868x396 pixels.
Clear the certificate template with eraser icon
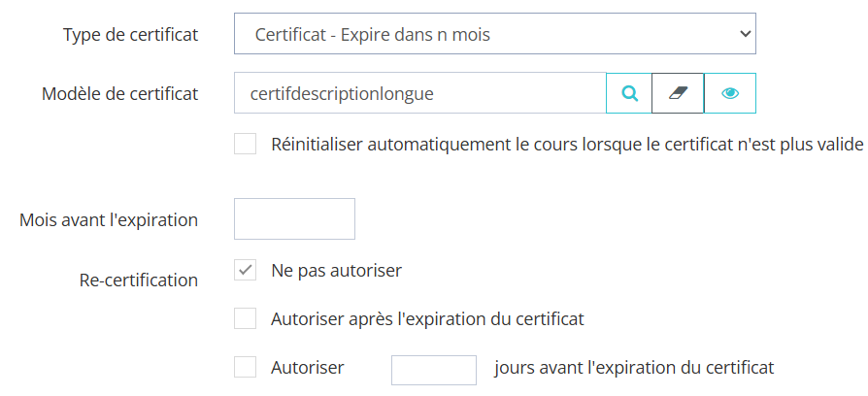678,94
